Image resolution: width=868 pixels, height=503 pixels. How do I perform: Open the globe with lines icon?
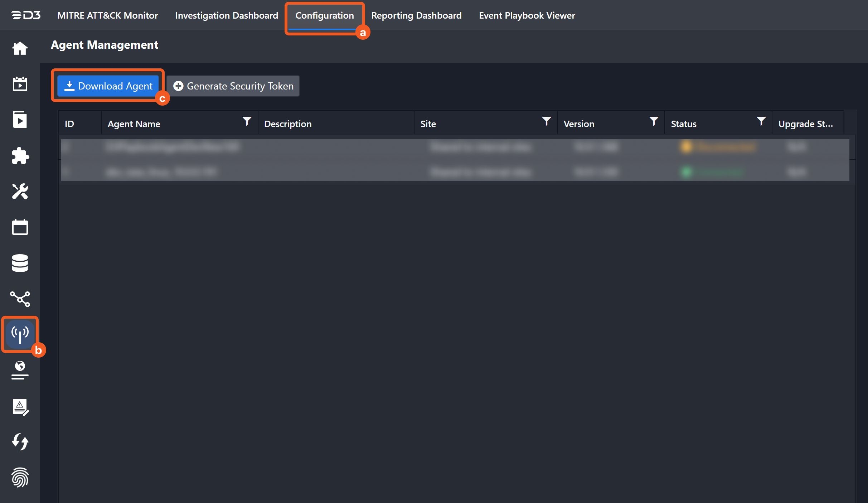click(20, 370)
